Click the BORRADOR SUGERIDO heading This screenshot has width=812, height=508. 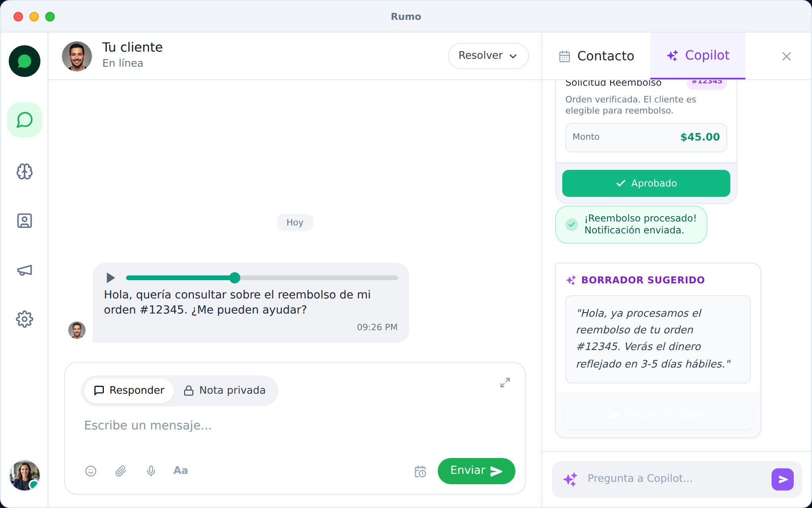(643, 280)
